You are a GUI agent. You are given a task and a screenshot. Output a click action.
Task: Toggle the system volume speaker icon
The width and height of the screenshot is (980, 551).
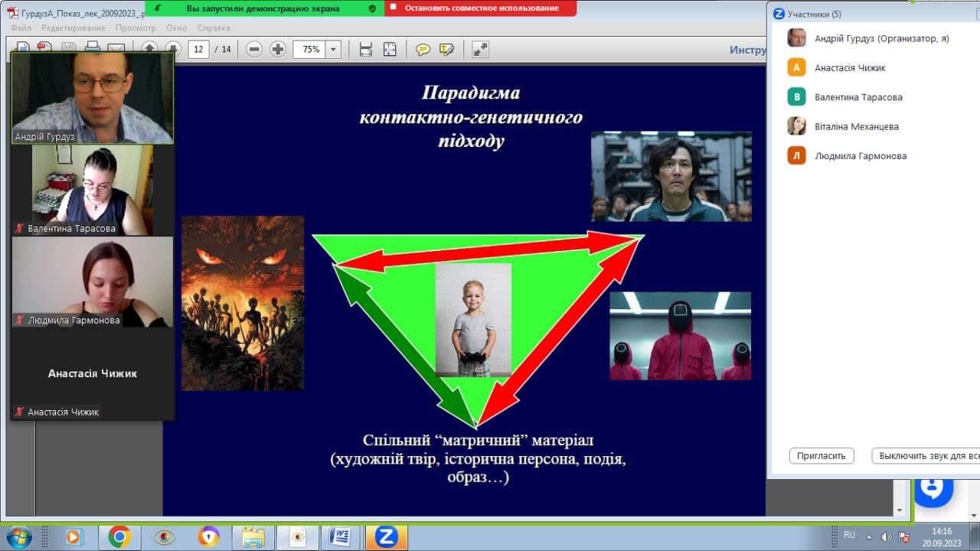point(887,536)
